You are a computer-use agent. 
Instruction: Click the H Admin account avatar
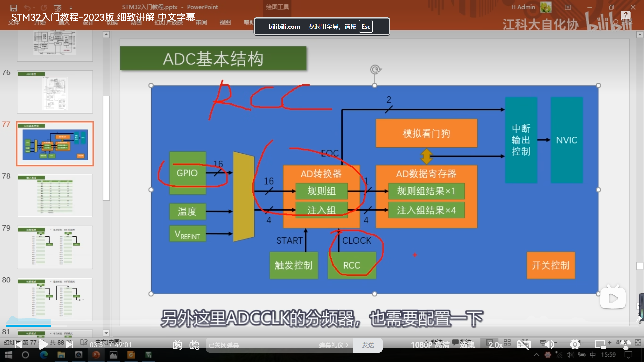pos(546,7)
